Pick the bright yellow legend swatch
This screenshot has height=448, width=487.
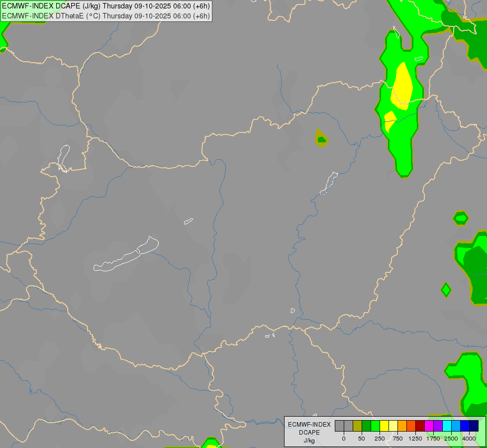coord(384,426)
